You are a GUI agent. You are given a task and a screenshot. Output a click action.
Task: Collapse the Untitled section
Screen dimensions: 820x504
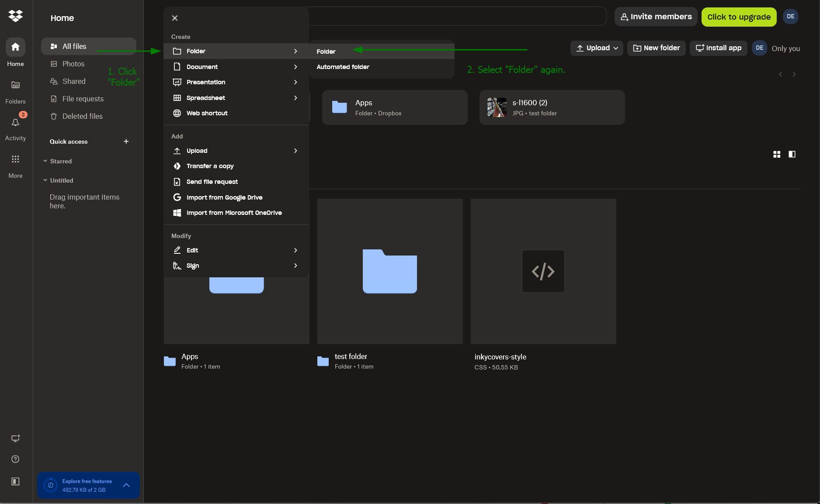[x=45, y=180]
